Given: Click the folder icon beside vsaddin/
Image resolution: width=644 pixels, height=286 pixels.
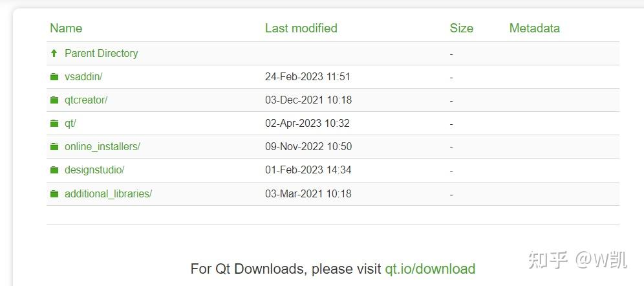Looking at the screenshot, I should coord(54,76).
